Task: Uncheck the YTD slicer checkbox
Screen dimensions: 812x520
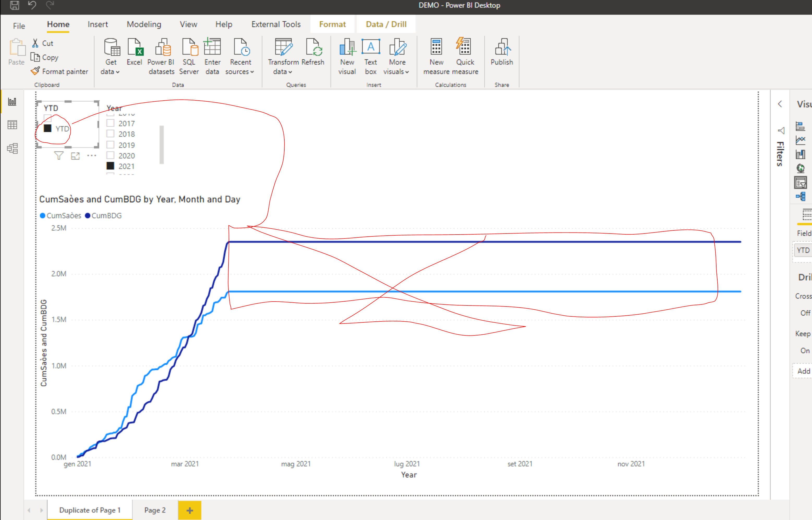Action: (48, 128)
